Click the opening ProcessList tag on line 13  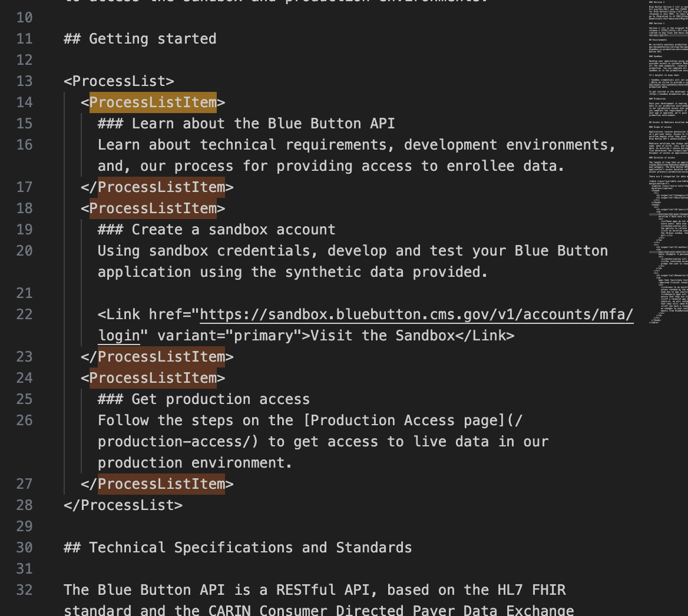118,81
